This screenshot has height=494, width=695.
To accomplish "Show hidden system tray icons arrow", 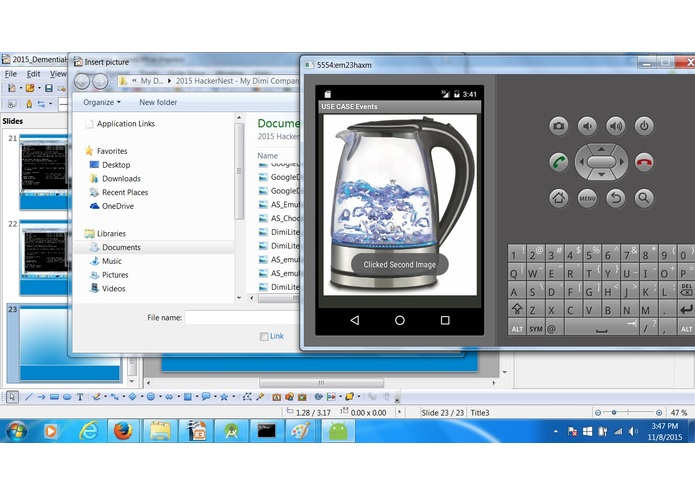I will [x=555, y=431].
